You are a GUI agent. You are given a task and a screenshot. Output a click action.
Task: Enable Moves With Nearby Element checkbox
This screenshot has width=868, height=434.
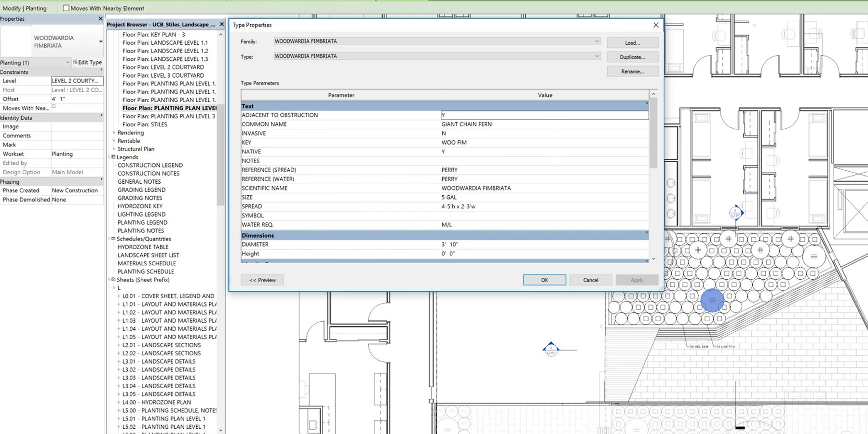click(66, 8)
